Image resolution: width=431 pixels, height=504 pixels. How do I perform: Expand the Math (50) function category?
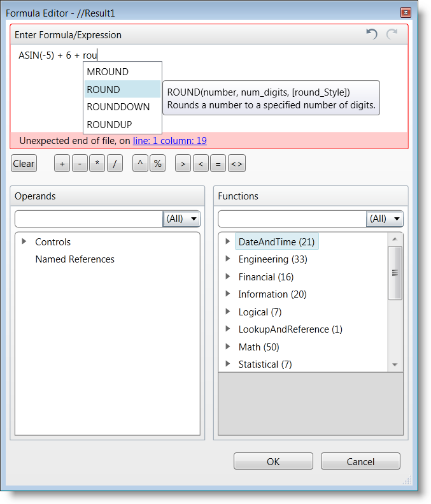(228, 347)
